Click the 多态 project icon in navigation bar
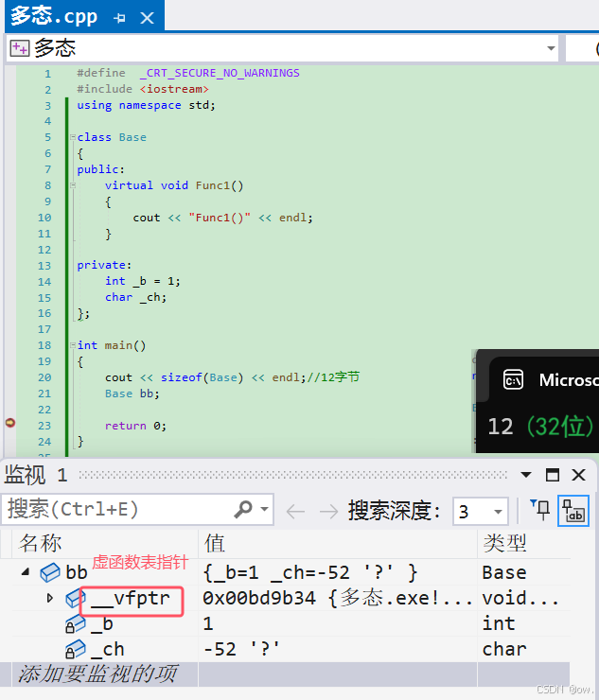Image resolution: width=599 pixels, height=700 pixels. pos(20,48)
